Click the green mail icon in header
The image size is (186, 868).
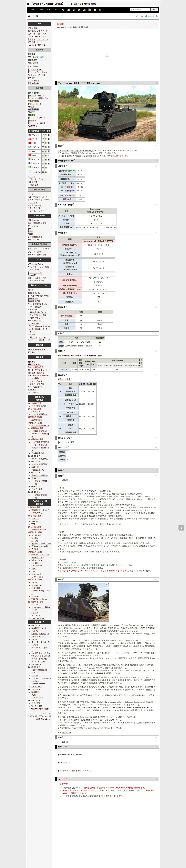tap(142, 16)
